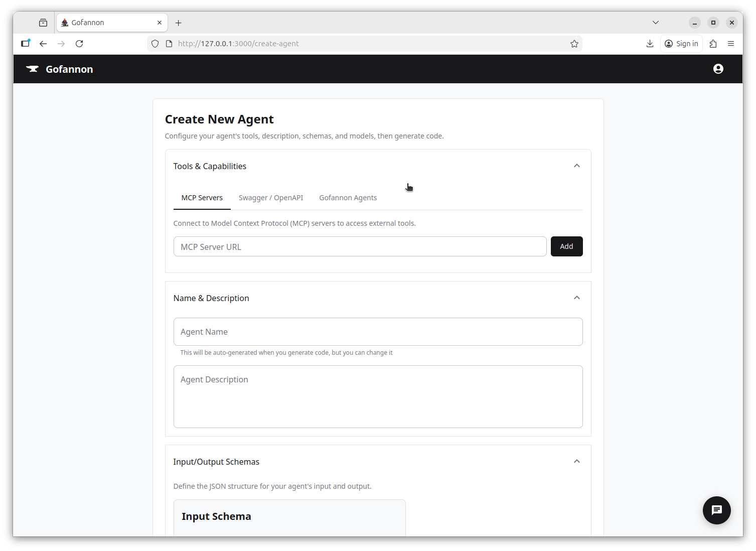Collapse the Name & Description section

(576, 298)
